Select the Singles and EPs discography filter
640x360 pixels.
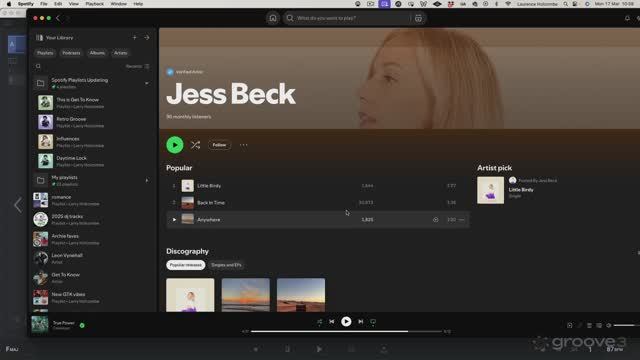click(226, 265)
